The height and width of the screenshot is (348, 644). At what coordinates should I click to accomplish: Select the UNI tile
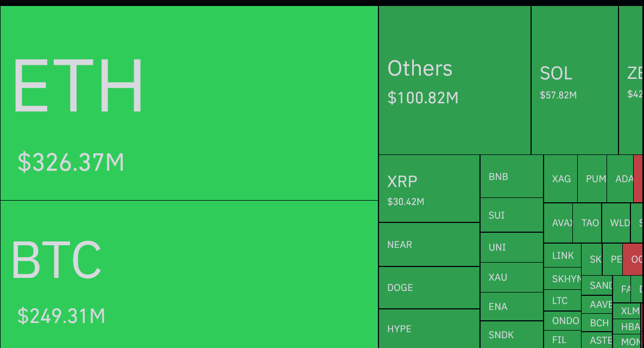tap(512, 247)
